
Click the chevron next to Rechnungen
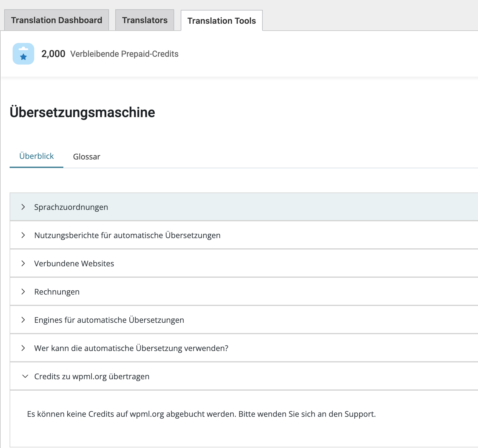23,292
